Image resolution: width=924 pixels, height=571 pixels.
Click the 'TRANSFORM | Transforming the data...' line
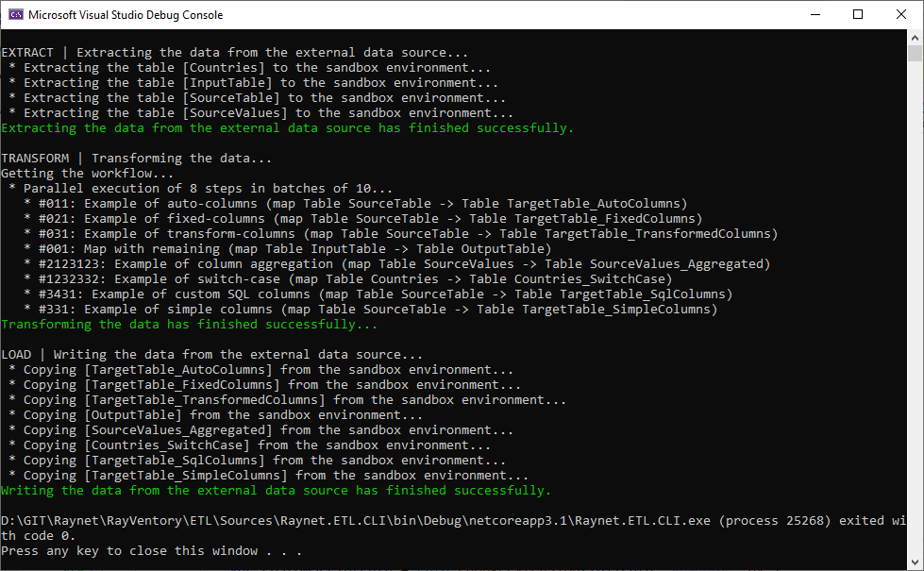tap(136, 159)
